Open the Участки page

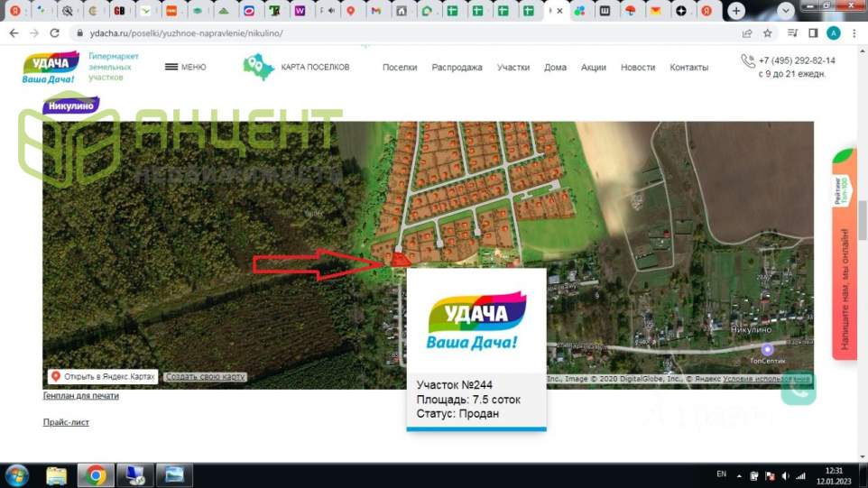[512, 68]
